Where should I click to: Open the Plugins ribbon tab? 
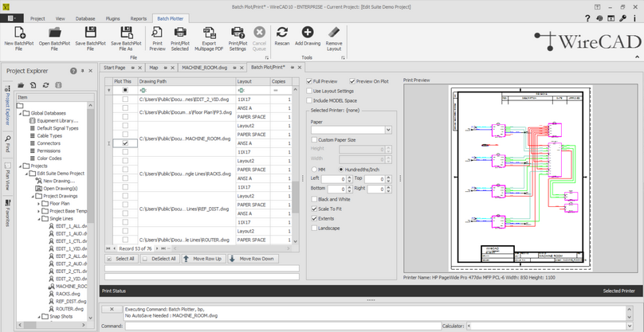(x=112, y=18)
